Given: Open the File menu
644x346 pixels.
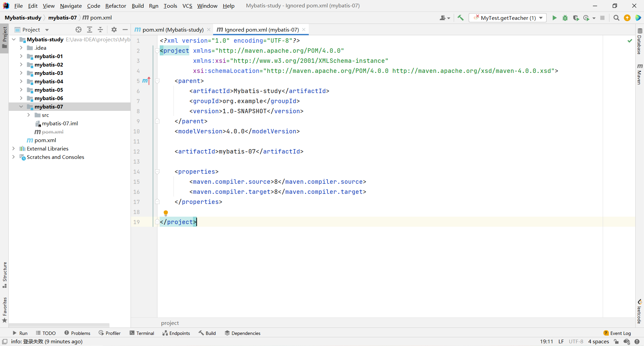Looking at the screenshot, I should coord(18,6).
